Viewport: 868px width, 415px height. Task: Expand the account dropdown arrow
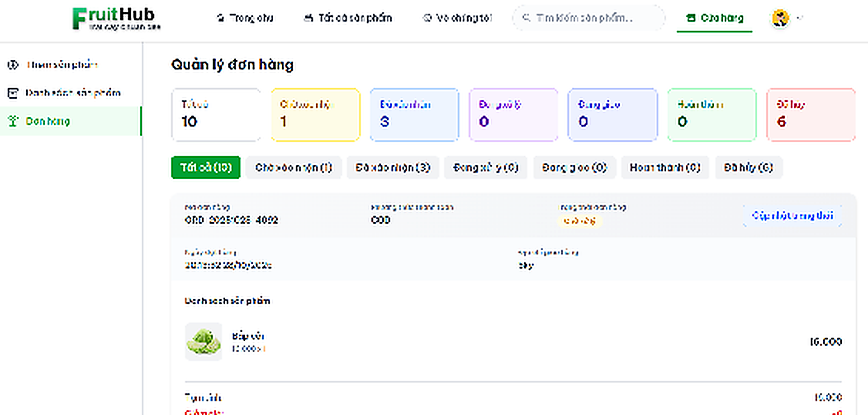click(x=800, y=18)
